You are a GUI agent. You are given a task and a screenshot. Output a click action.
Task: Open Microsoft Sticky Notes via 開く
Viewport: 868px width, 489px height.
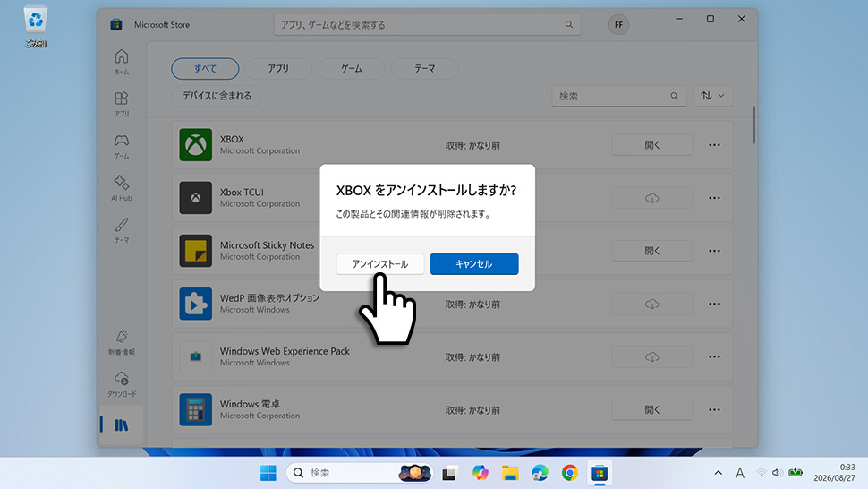tap(651, 251)
